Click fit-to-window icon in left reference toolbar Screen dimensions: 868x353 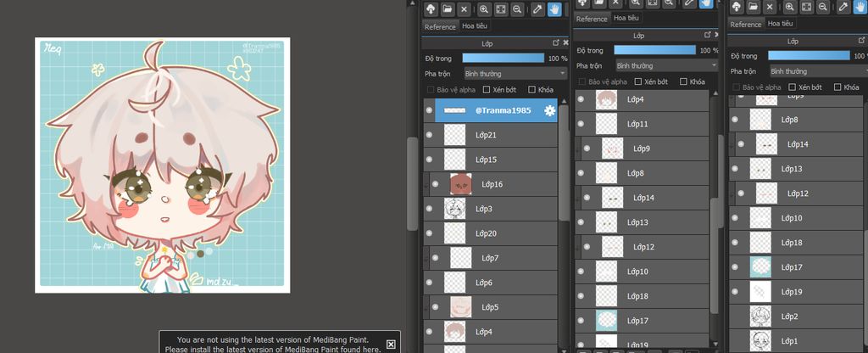500,8
